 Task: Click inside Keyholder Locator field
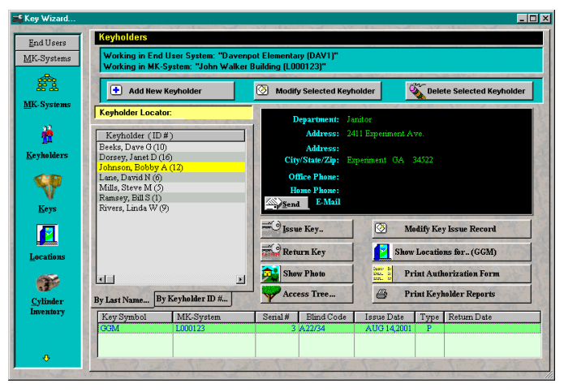[x=174, y=113]
